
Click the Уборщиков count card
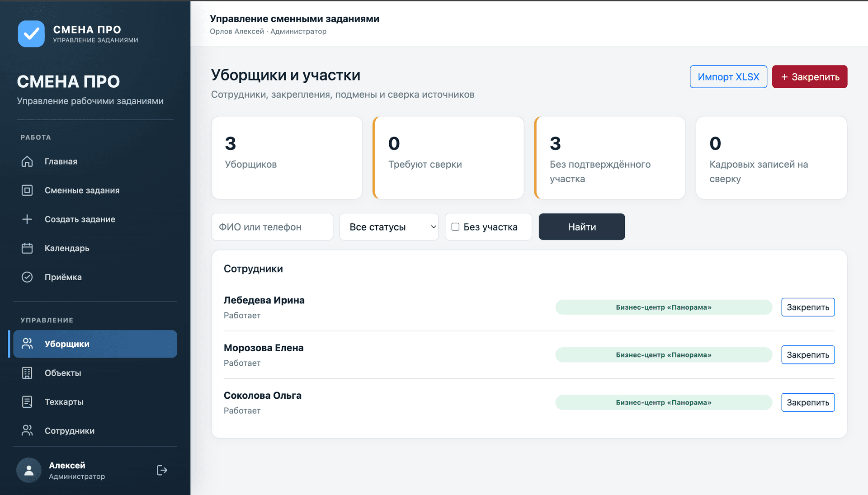287,158
